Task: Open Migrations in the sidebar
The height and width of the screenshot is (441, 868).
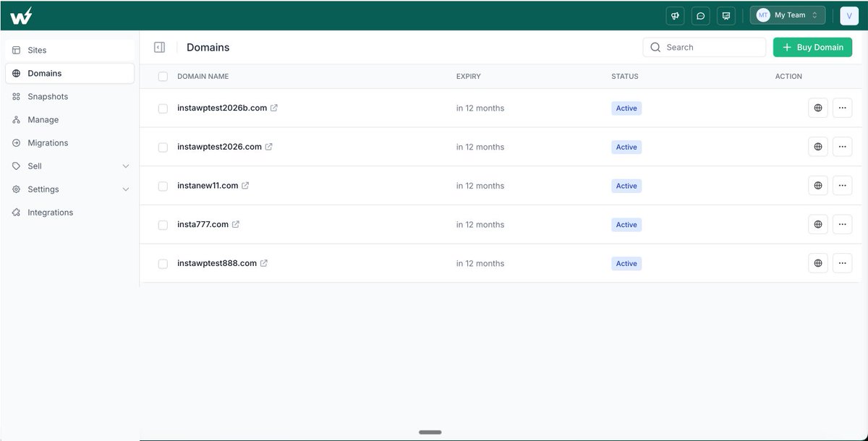Action: click(69, 142)
